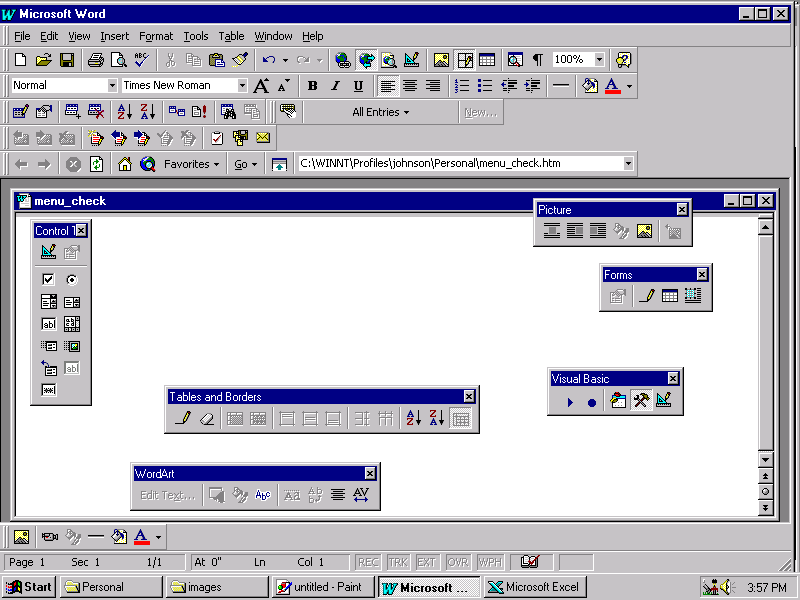Open the Tools menu

coord(196,36)
